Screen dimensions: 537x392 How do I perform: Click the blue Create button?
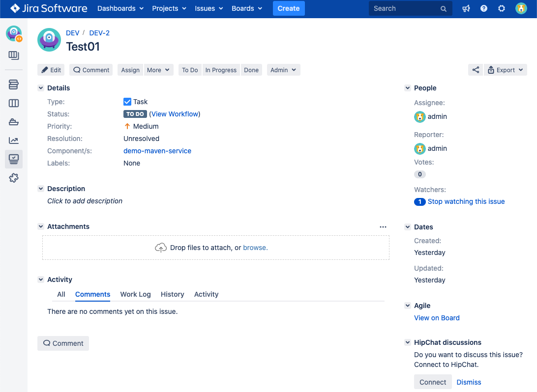(289, 8)
